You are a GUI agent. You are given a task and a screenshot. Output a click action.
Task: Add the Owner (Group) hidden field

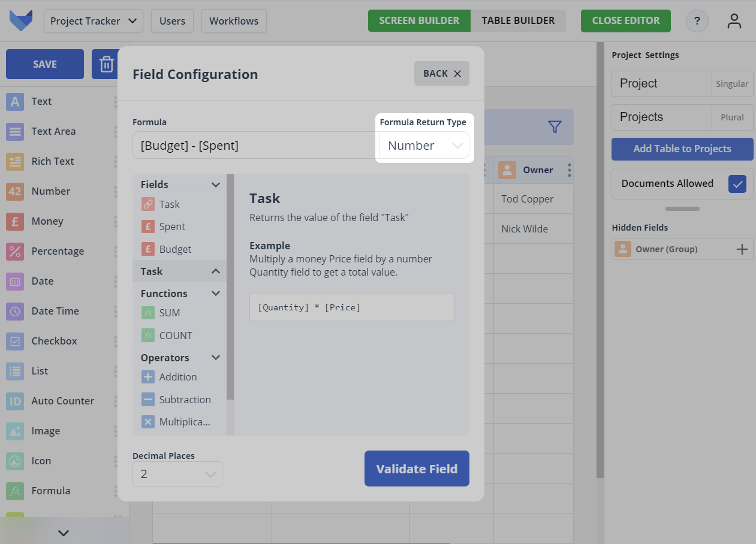[x=742, y=249]
